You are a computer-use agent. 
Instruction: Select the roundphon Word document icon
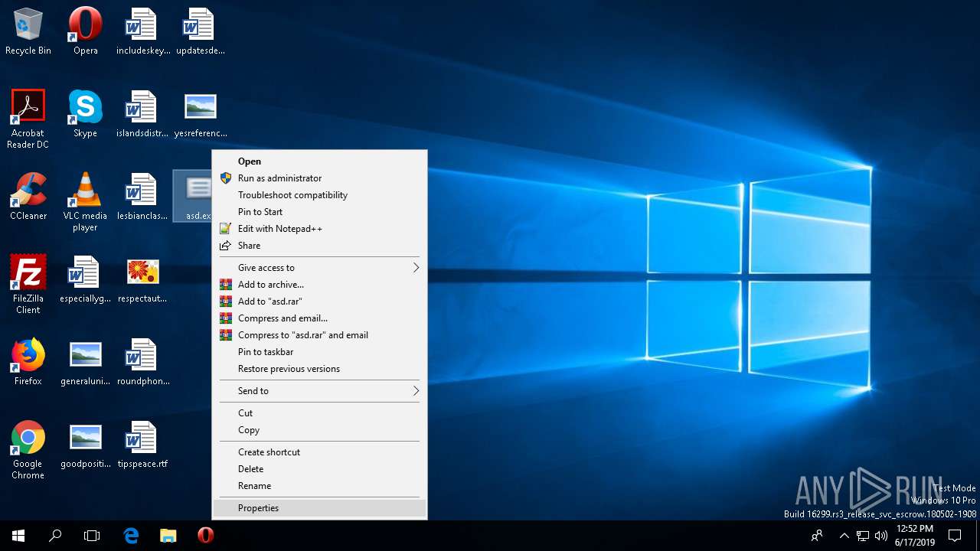point(142,363)
